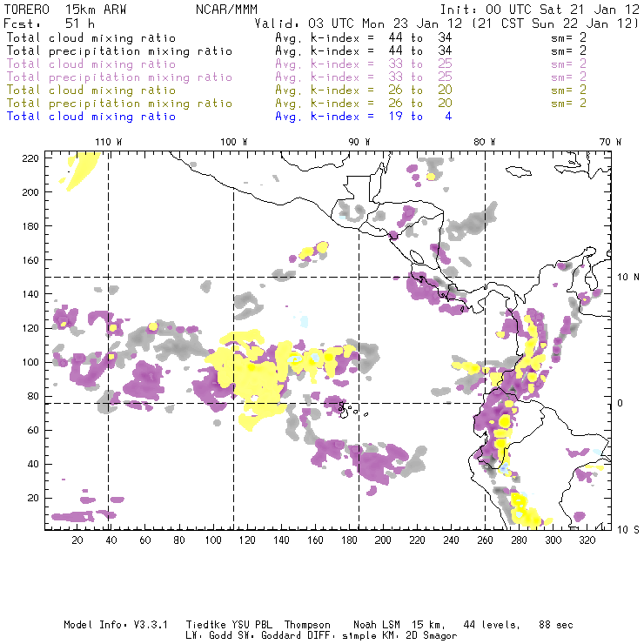The width and height of the screenshot is (644, 644).
Task: Click '44 levels,' in the model info
Action: [492, 625]
